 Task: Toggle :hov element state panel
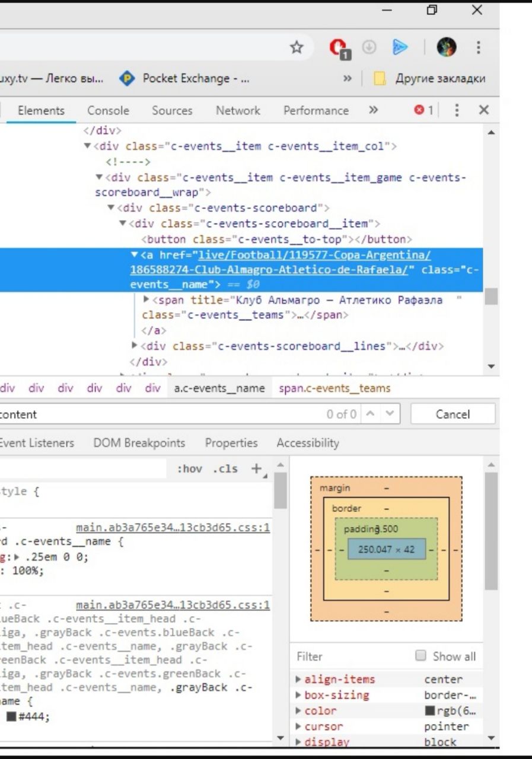pos(189,469)
